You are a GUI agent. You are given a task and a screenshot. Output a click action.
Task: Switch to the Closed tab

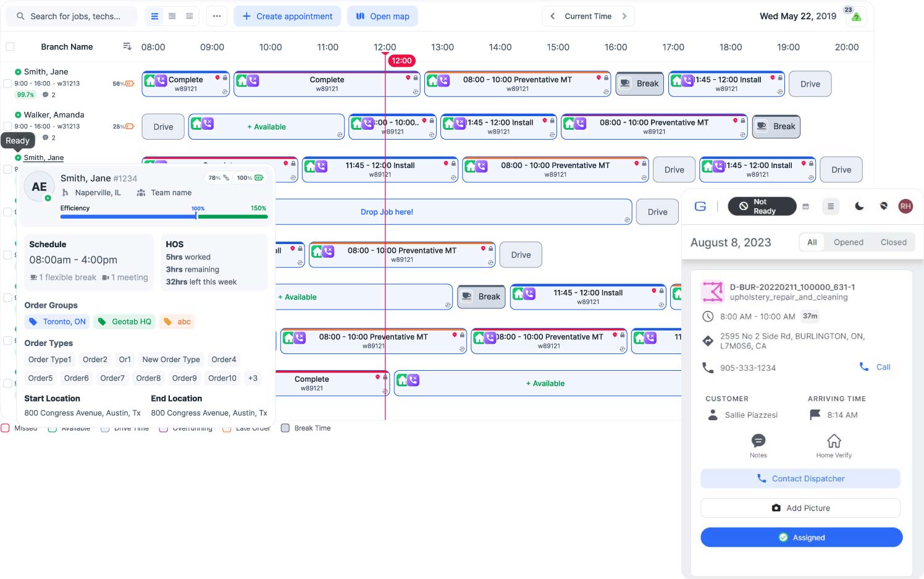(893, 242)
